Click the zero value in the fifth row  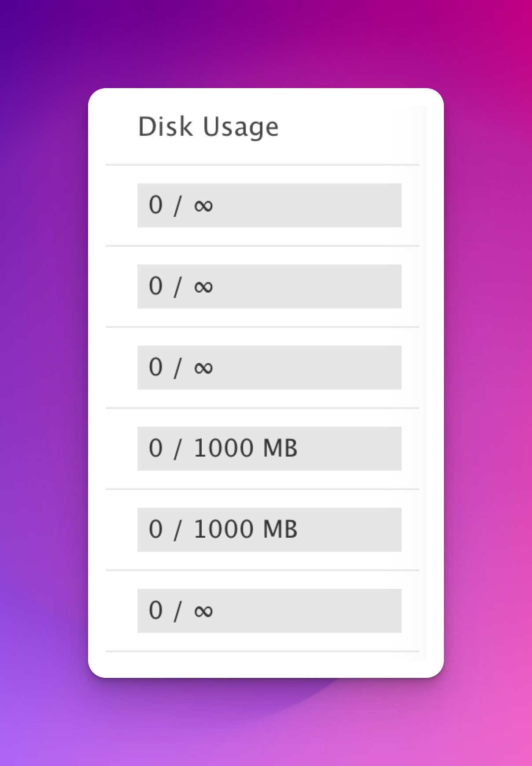[x=156, y=529]
